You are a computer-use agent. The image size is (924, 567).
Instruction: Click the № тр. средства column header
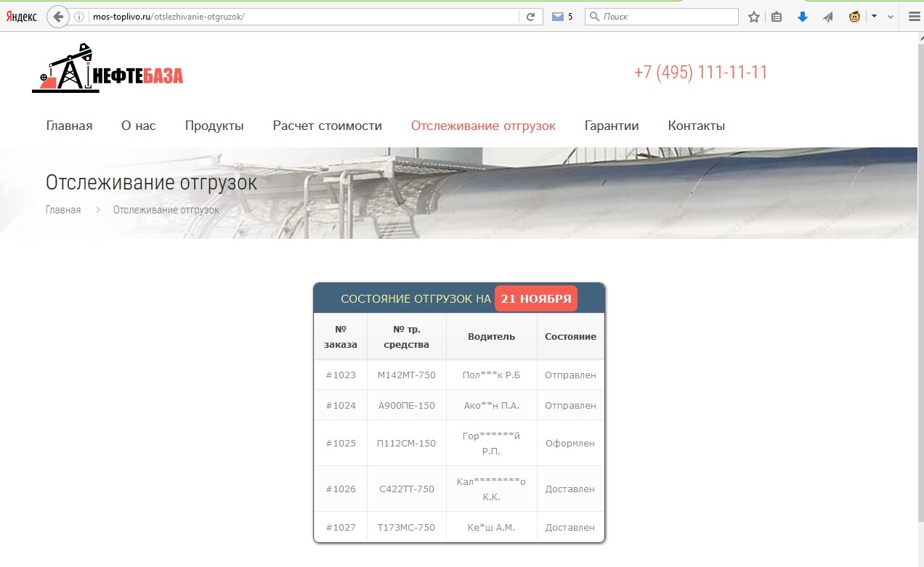point(407,336)
